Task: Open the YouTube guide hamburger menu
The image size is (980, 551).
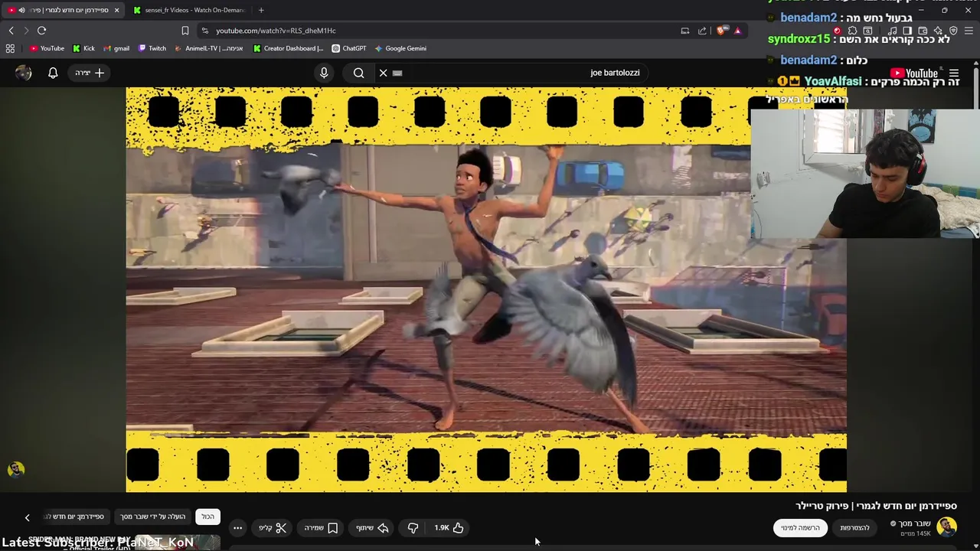Action: pos(954,73)
